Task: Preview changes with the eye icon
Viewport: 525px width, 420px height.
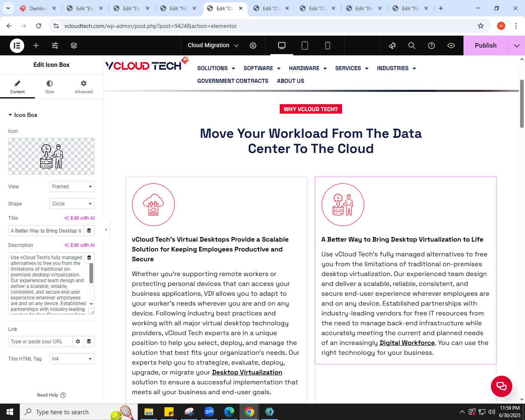Action: (x=451, y=46)
